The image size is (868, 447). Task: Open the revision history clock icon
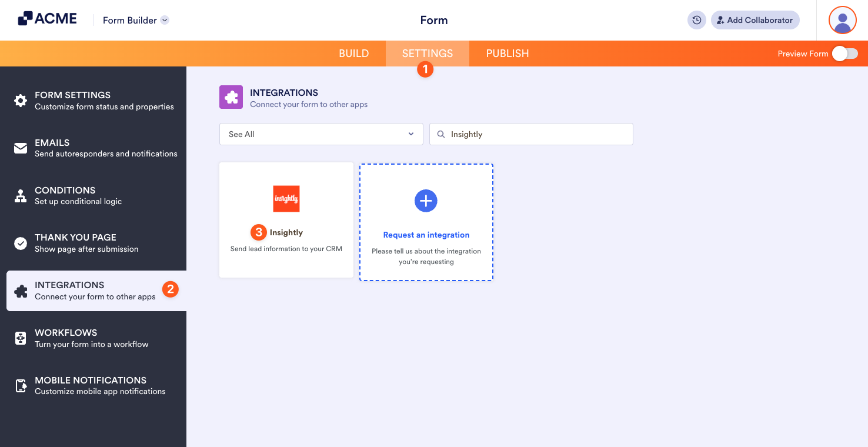[696, 19]
